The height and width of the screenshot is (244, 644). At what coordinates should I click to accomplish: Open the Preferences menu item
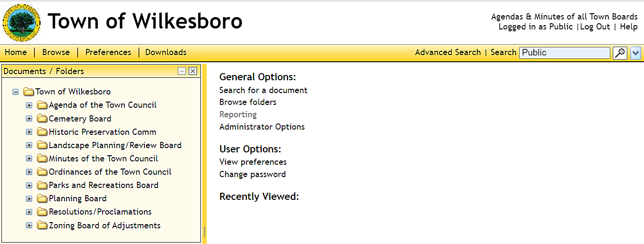[108, 52]
